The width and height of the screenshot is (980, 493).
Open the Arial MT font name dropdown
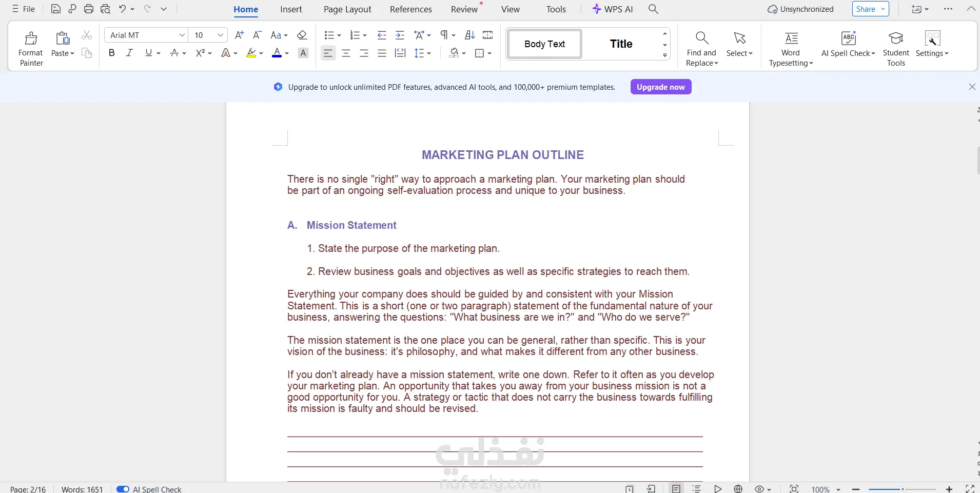(x=182, y=35)
